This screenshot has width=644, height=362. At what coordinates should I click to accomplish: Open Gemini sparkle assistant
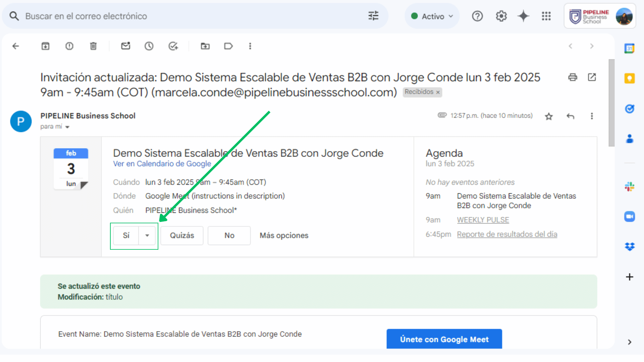[523, 16]
